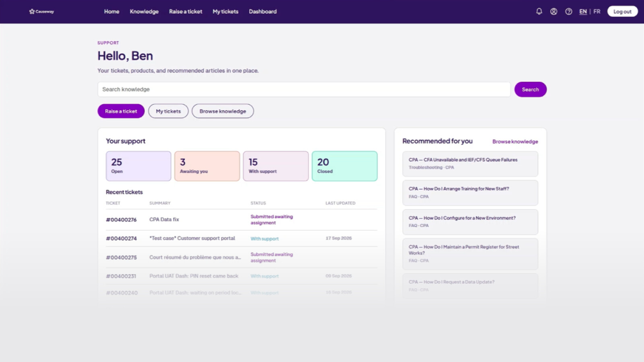644x362 pixels.
Task: Click the help question mark icon
Action: tap(569, 11)
